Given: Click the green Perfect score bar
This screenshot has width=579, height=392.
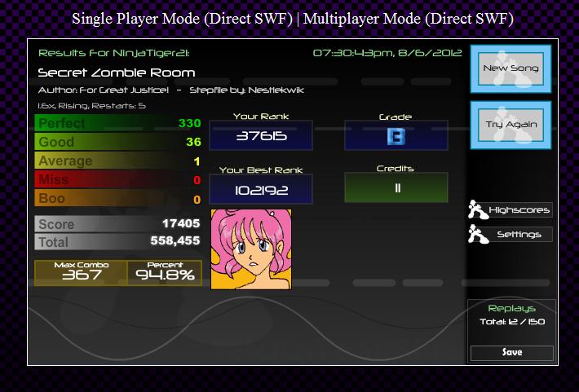Looking at the screenshot, I should [118, 123].
